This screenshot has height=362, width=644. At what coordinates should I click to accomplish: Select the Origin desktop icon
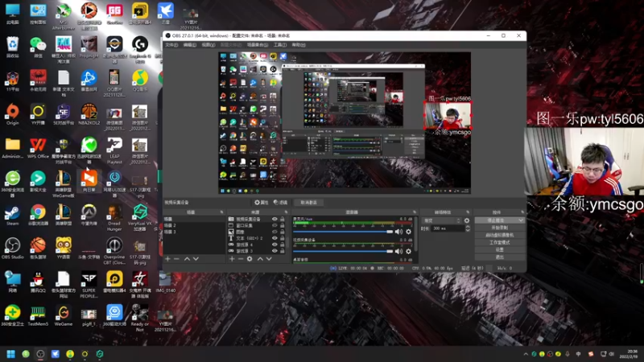[13, 115]
